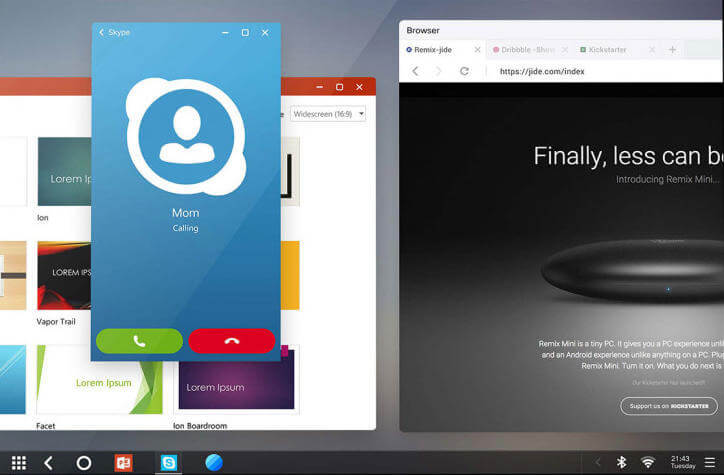The width and height of the screenshot is (724, 475).
Task: Close the Kickstarter tab
Action: tap(652, 49)
